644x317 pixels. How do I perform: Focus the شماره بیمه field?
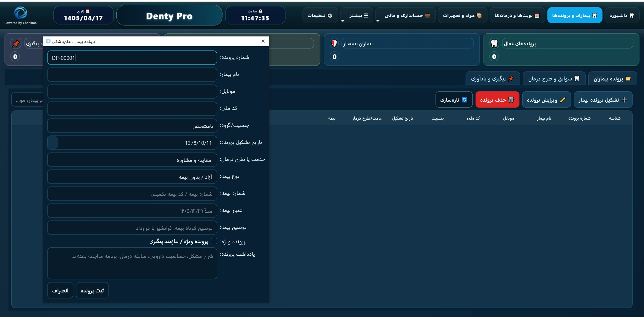coord(132,194)
